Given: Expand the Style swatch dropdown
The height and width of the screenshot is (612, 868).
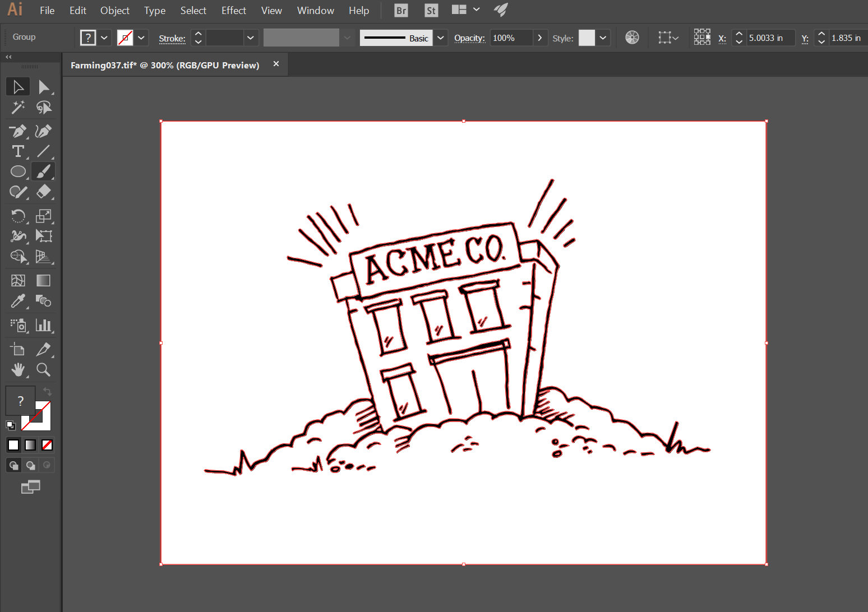Looking at the screenshot, I should click(603, 38).
